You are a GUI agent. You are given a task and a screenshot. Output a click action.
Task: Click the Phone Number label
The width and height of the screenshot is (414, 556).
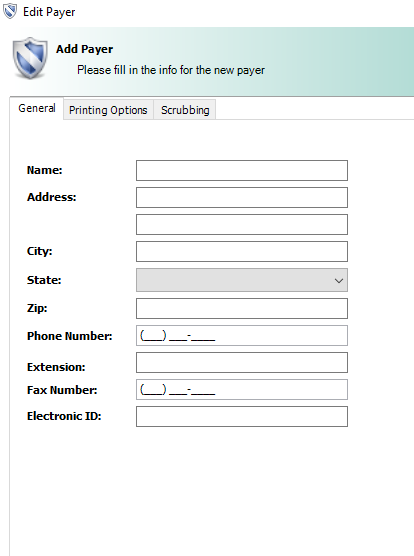point(69,336)
